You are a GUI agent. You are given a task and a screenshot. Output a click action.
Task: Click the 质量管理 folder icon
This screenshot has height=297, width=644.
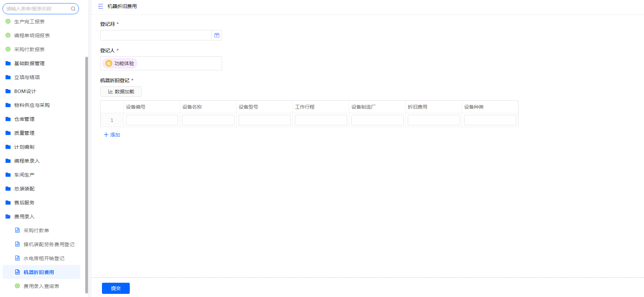pos(8,133)
